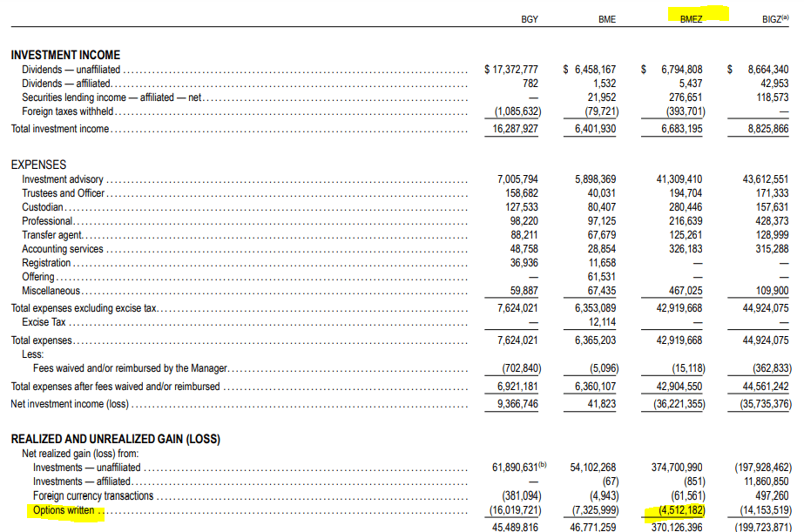
Task: Select Registration row label
Action: click(46, 262)
